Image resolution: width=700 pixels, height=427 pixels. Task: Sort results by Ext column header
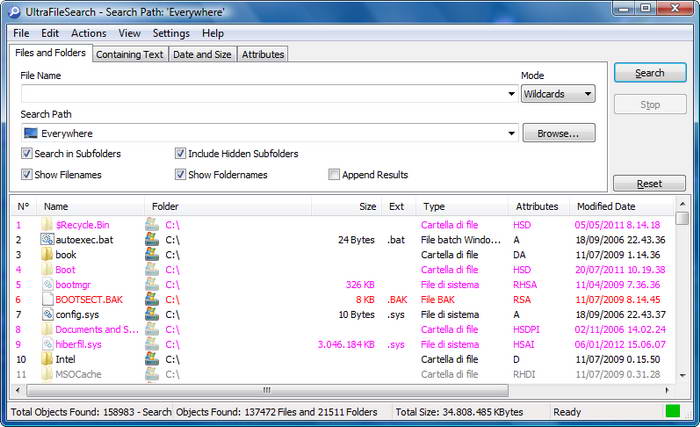(399, 206)
